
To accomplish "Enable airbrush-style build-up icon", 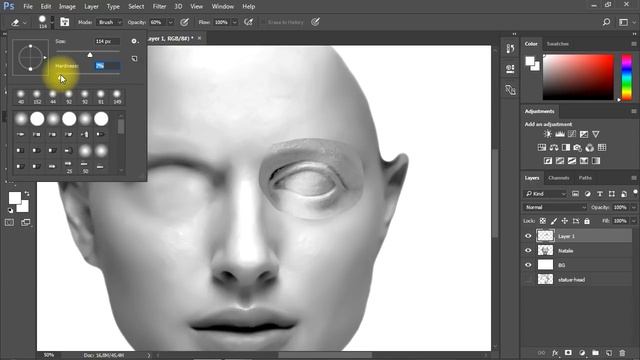I will point(249,22).
